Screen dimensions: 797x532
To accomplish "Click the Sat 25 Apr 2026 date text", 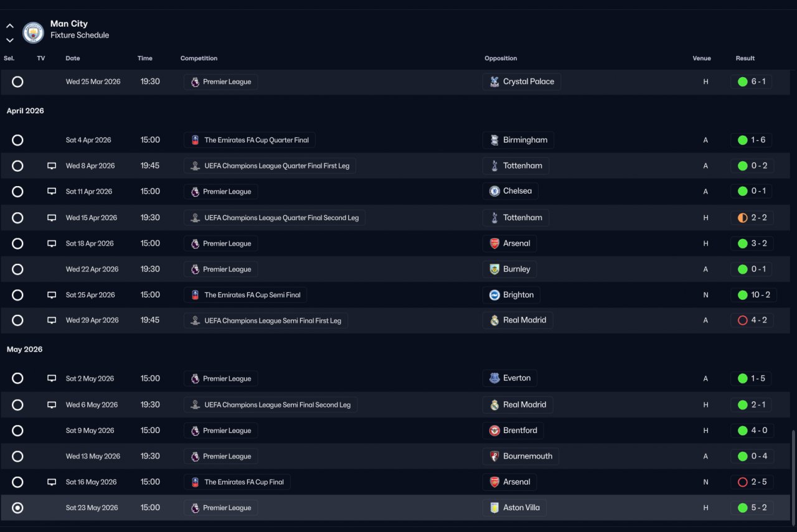I will 90,295.
